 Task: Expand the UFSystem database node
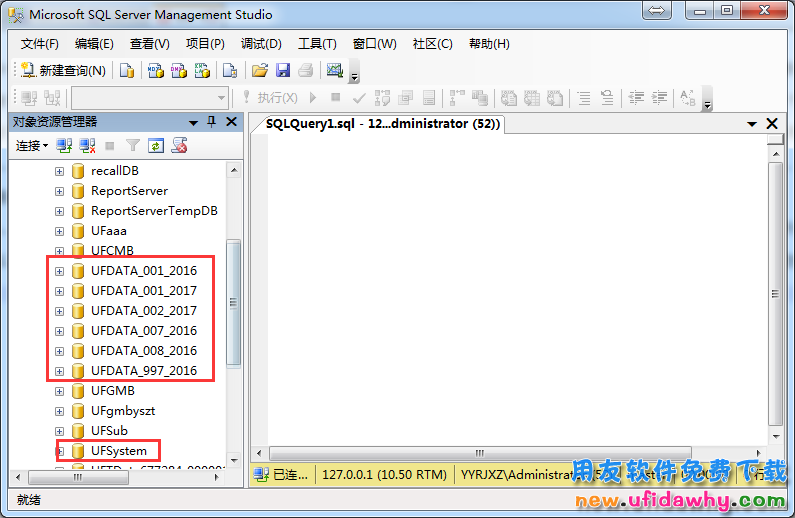(59, 451)
